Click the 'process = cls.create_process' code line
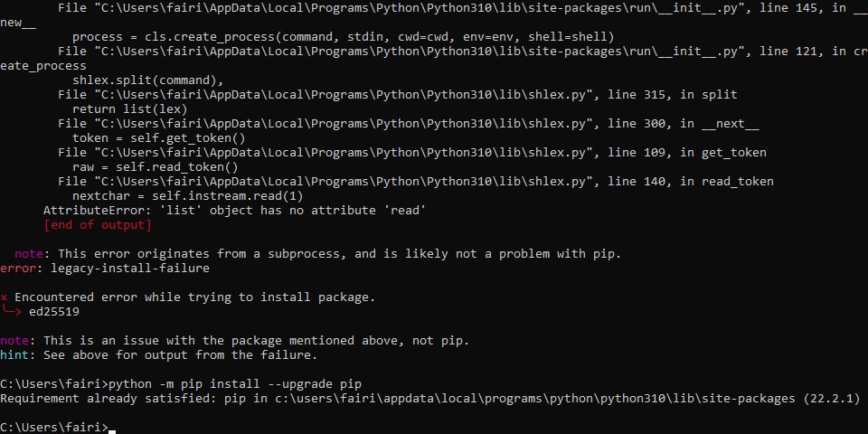Image resolution: width=868 pixels, height=434 pixels. pyautogui.click(x=344, y=37)
